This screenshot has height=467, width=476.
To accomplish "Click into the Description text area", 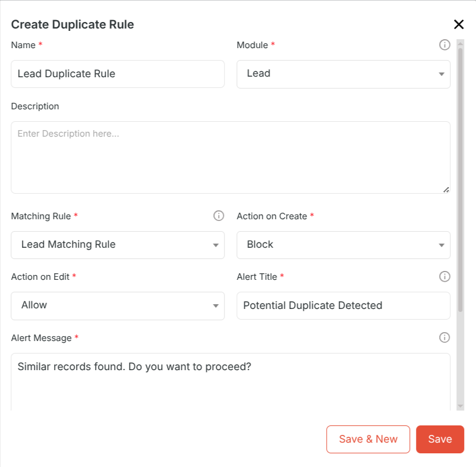I will coord(231,157).
